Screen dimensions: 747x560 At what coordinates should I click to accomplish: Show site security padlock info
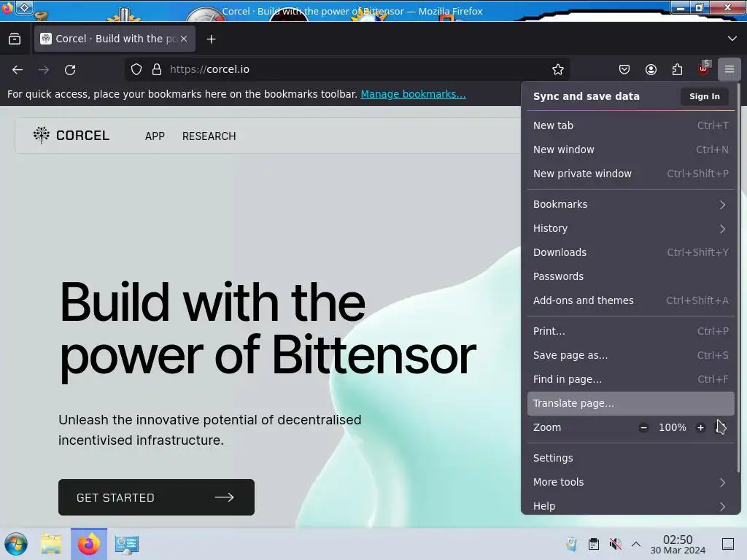pyautogui.click(x=156, y=69)
